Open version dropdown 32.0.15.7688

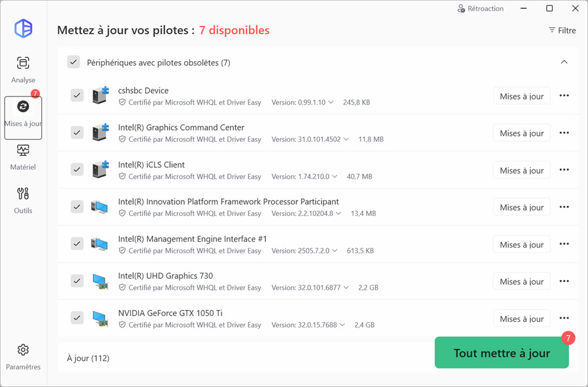pyautogui.click(x=308, y=325)
